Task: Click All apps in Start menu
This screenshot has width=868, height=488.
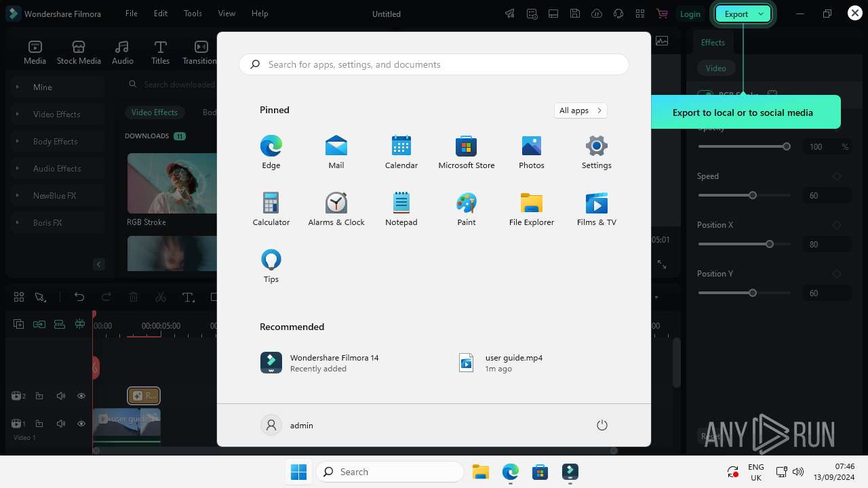Action: pyautogui.click(x=580, y=110)
